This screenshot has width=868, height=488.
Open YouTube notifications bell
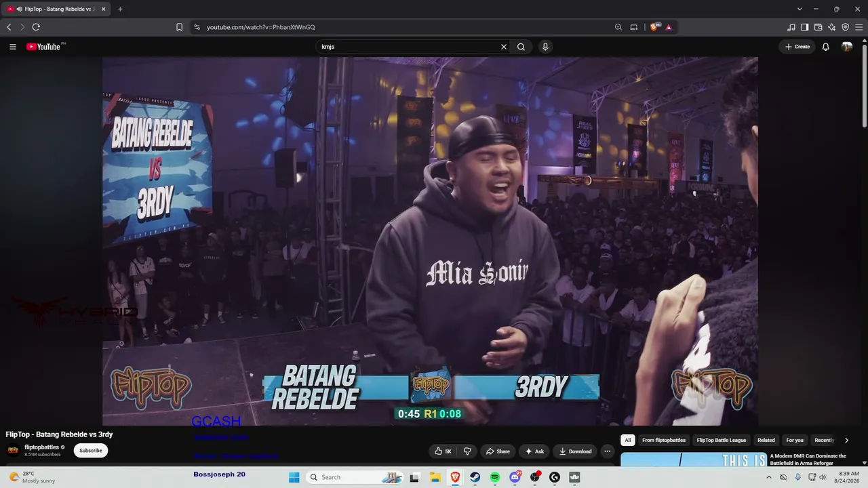click(825, 47)
